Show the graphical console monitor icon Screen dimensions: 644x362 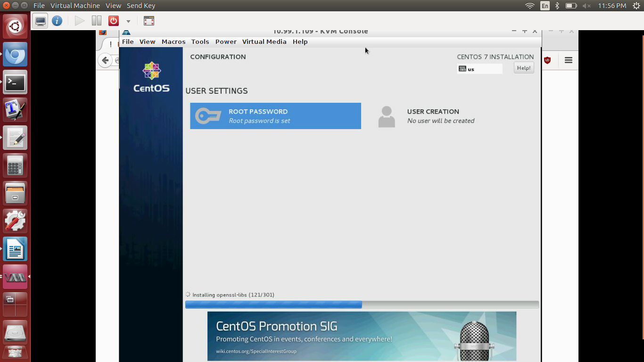(x=41, y=21)
